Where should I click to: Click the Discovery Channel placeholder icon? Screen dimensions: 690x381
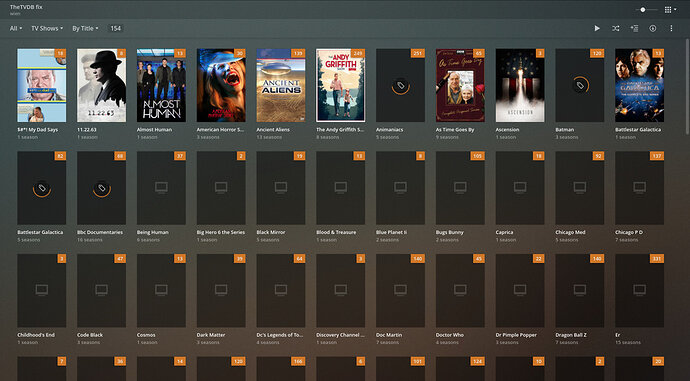coord(341,290)
